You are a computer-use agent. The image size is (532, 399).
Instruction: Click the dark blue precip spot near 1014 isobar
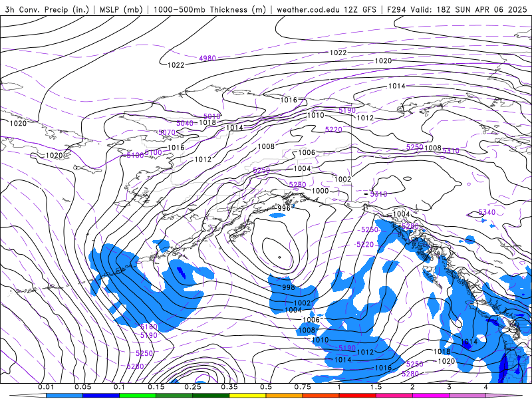point(467,344)
